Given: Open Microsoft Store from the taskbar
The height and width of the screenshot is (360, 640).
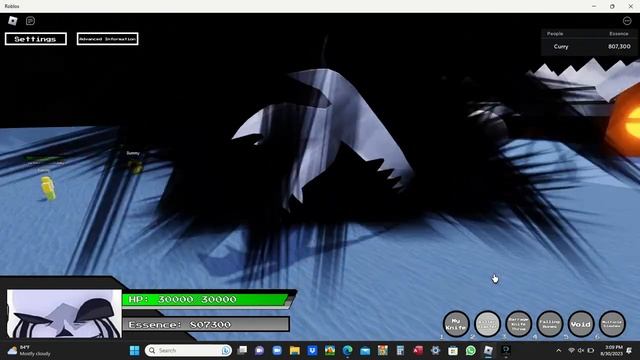Looking at the screenshot, I should click(453, 350).
